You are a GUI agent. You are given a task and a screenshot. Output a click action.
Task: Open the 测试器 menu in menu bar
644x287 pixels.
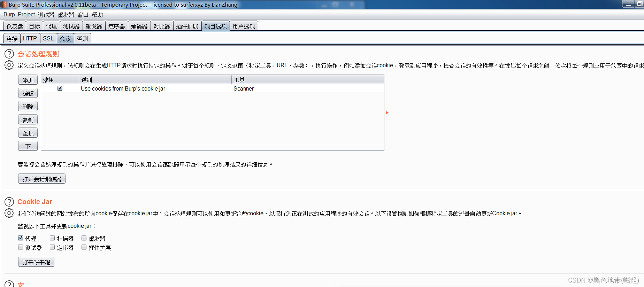click(46, 15)
